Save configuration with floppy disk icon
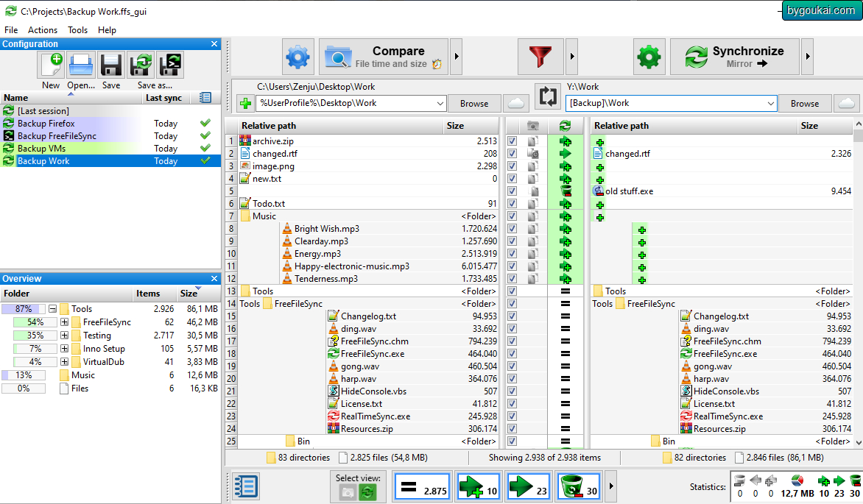This screenshot has width=863, height=504. click(110, 65)
